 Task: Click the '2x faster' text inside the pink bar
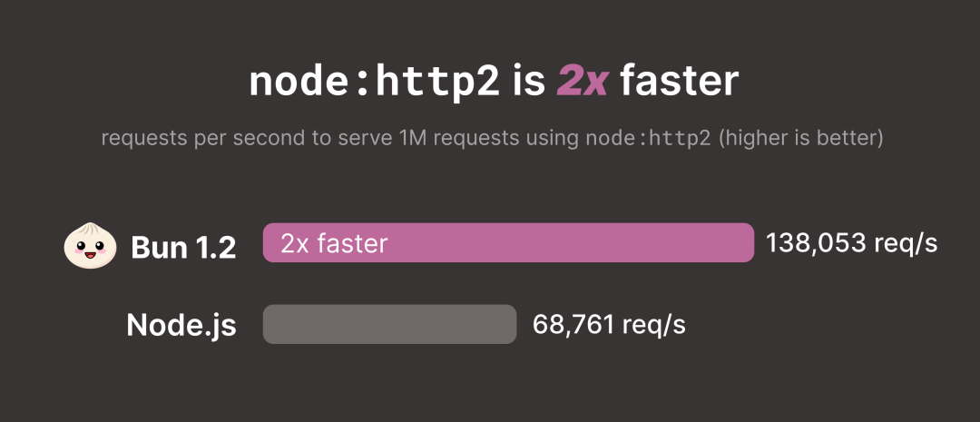[x=334, y=243]
